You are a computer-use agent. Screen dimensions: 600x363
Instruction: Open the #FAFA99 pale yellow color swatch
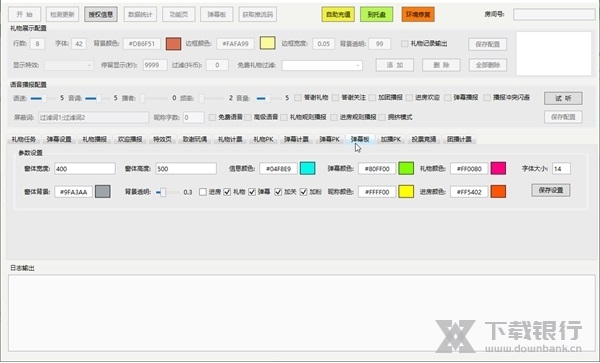pyautogui.click(x=267, y=43)
